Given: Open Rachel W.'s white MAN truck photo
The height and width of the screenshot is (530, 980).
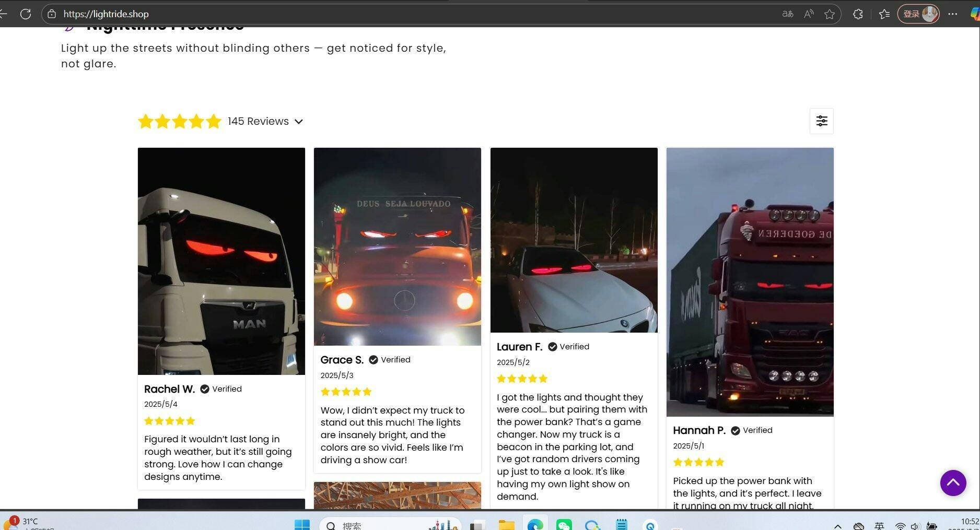Looking at the screenshot, I should [221, 261].
